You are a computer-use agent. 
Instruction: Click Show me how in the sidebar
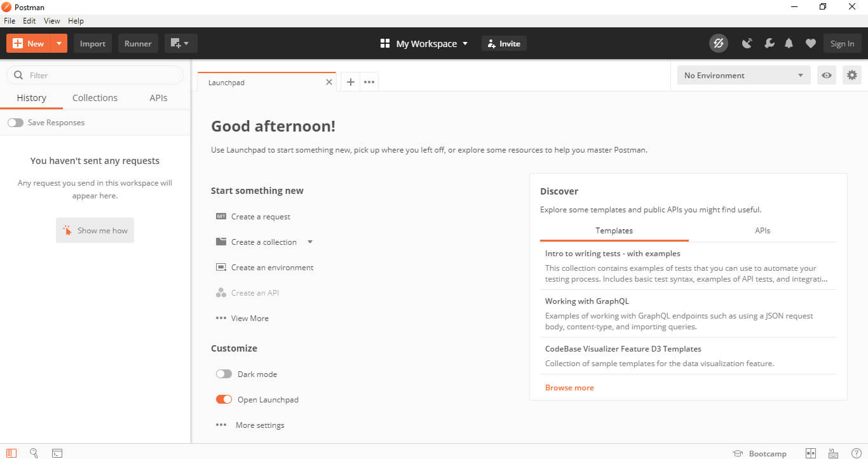[x=95, y=229]
